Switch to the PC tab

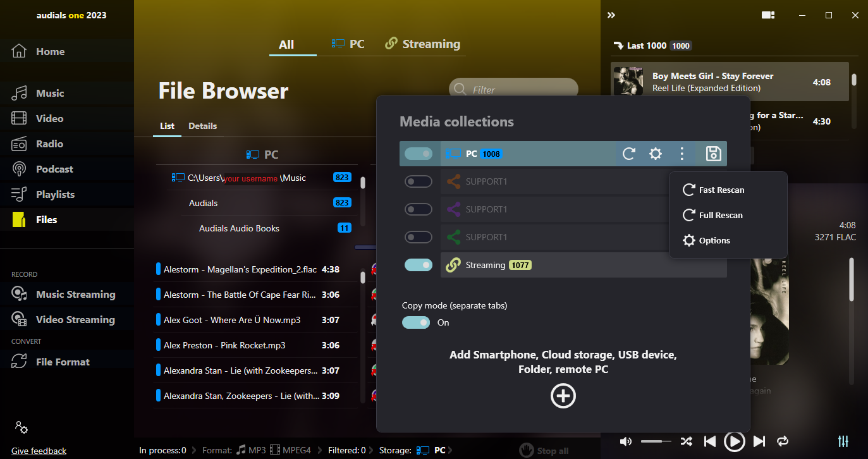[x=348, y=44]
